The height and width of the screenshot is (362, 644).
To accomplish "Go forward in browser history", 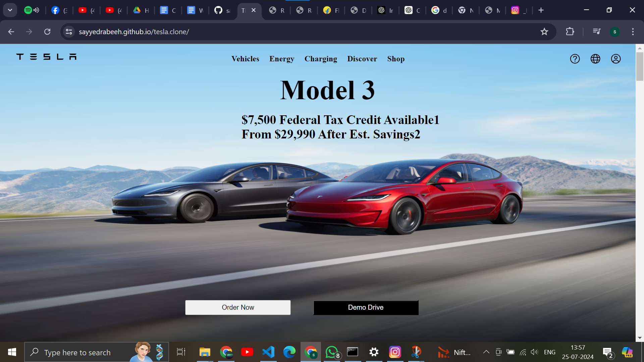I will click(x=29, y=32).
